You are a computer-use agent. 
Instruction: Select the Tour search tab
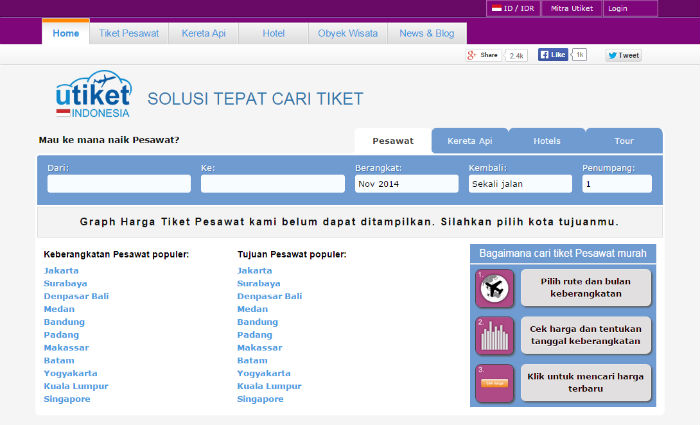624,141
